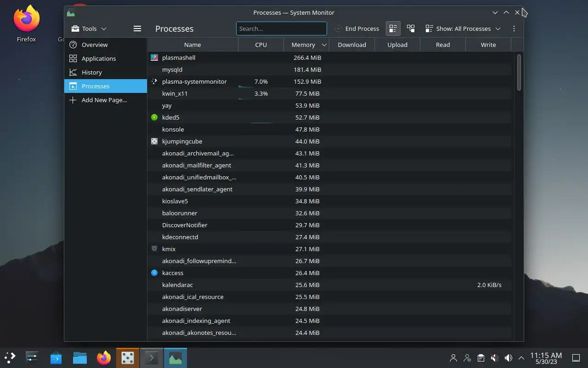Switch to list view mode
The width and height of the screenshot is (588, 368).
tap(393, 29)
